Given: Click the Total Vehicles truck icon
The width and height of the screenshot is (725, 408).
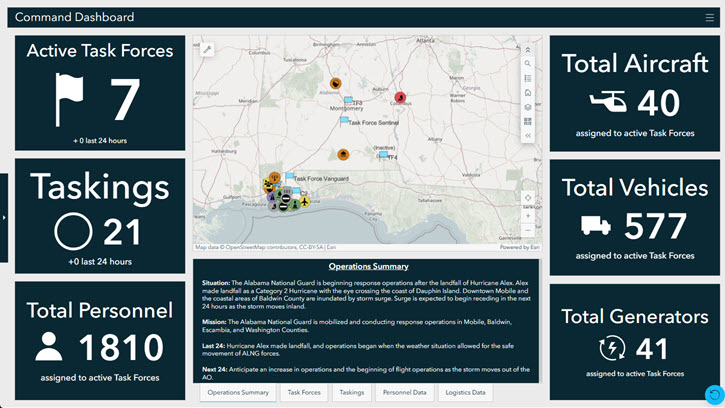Looking at the screenshot, I should [x=596, y=226].
